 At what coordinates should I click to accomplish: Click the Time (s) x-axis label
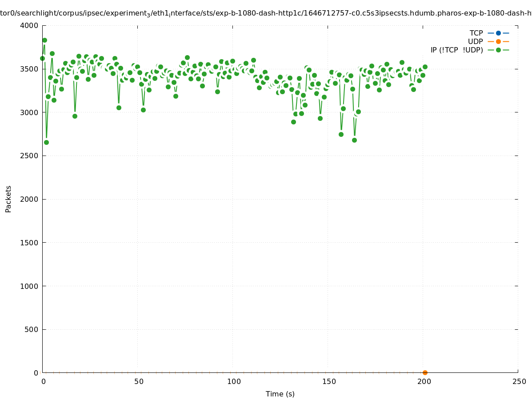(x=280, y=394)
